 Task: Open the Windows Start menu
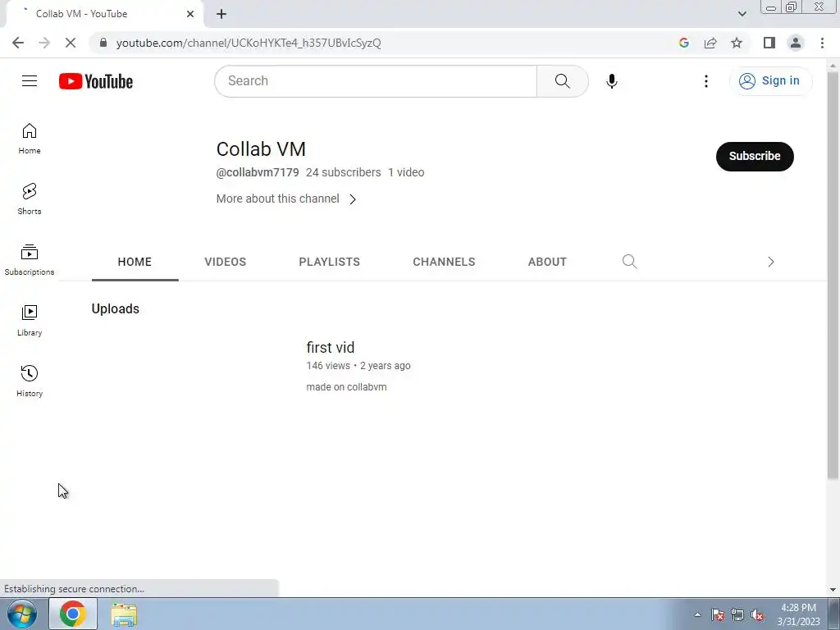(22, 614)
